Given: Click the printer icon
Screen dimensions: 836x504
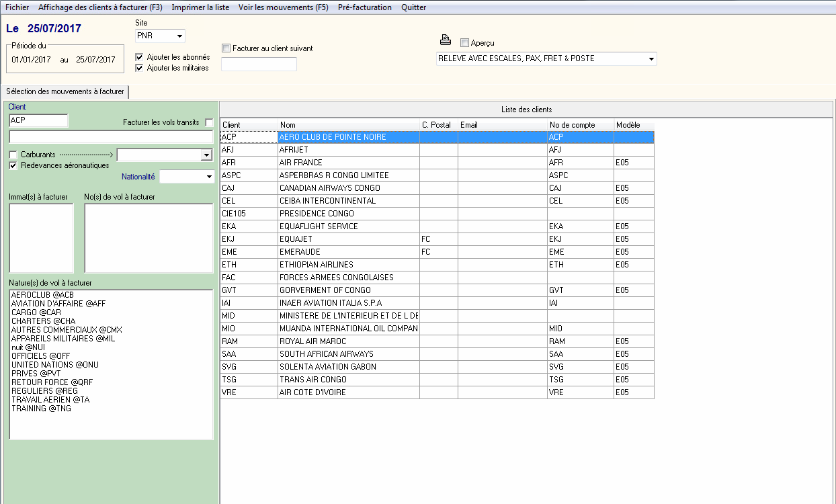Looking at the screenshot, I should 446,40.
